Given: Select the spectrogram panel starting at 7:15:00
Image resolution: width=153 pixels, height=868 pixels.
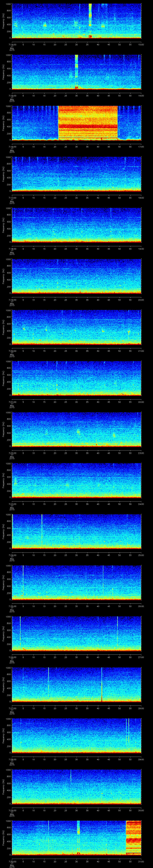Looking at the screenshot, I should pos(77,72).
